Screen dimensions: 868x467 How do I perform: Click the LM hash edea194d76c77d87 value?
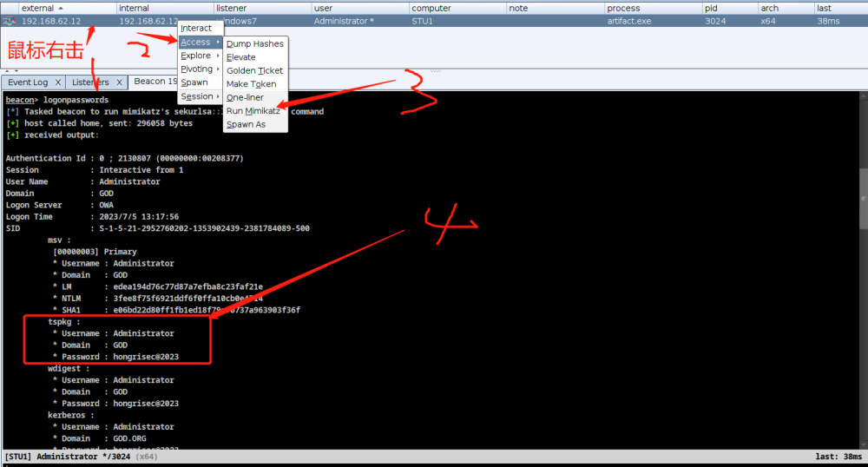(x=188, y=286)
